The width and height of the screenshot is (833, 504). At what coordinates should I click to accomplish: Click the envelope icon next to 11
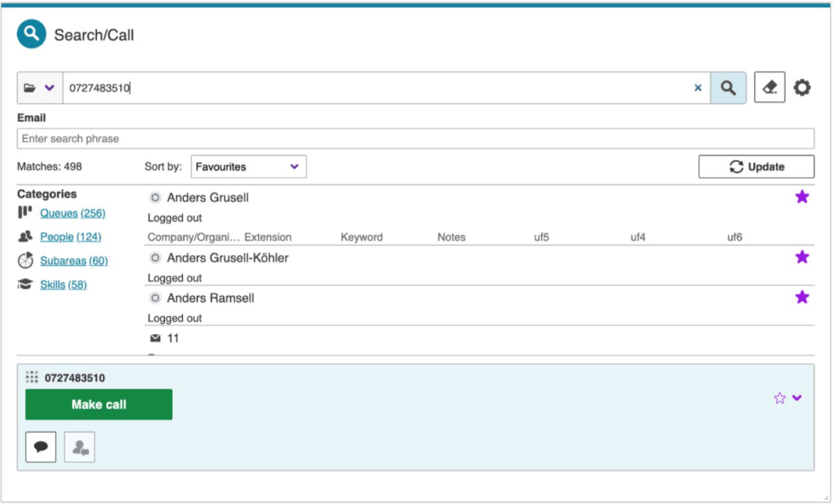click(x=155, y=338)
